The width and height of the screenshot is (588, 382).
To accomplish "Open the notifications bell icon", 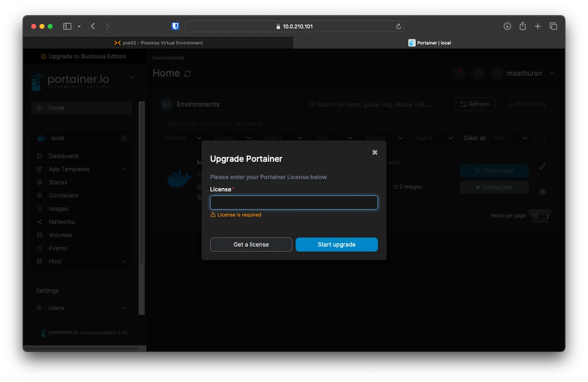I will [x=459, y=73].
